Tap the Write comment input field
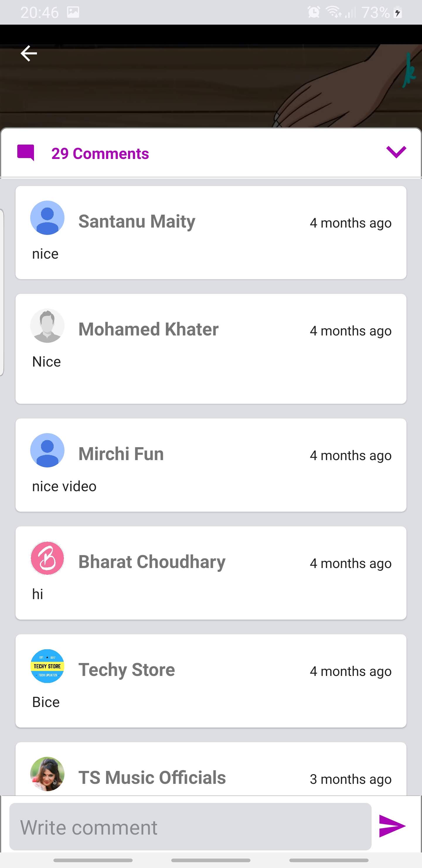 pyautogui.click(x=190, y=826)
